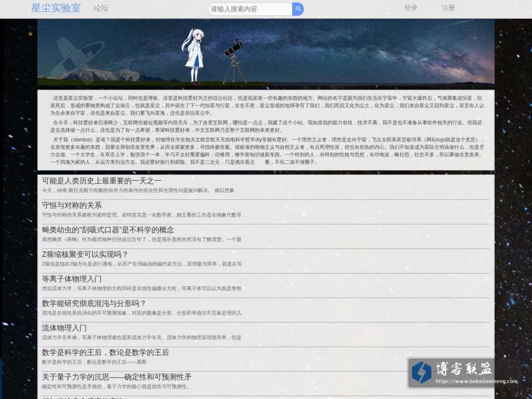Click intro paragraph starting 这里是星尘实验室
This screenshot has width=532, height=399.
coord(267,106)
